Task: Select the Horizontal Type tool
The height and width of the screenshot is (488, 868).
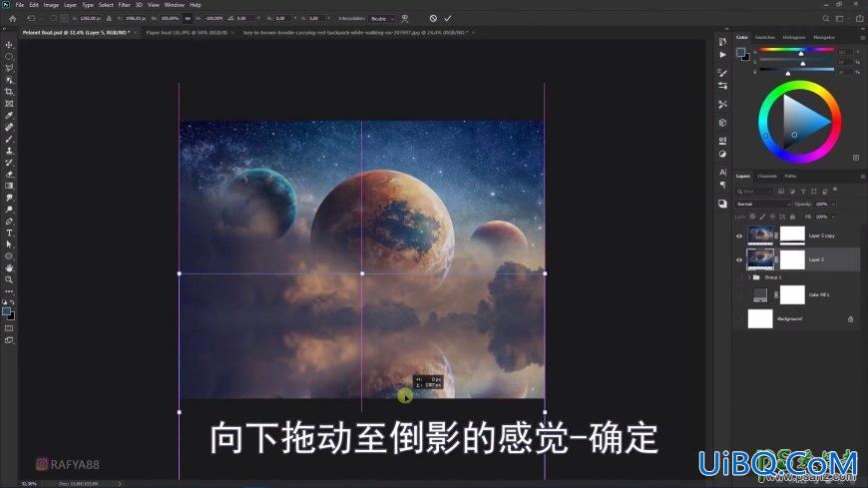Action: point(9,233)
